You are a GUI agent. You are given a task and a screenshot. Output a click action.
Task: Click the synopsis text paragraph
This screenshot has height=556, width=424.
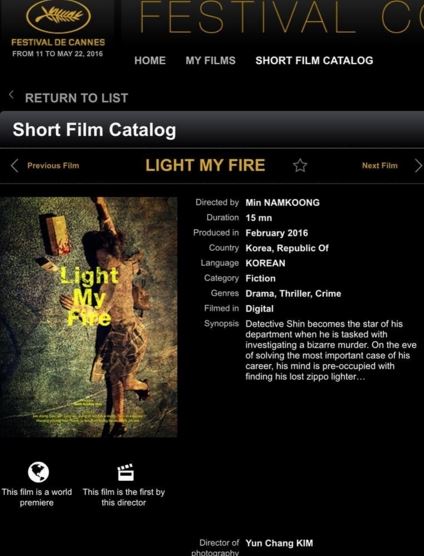click(331, 350)
